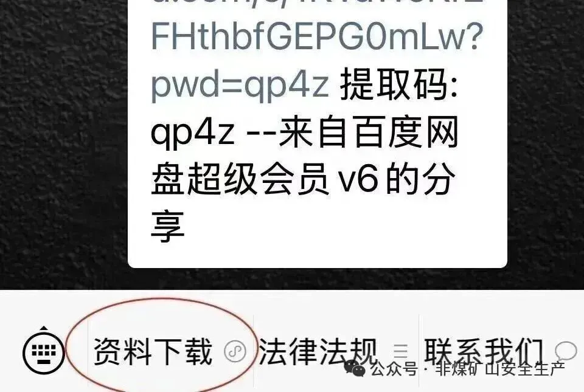Switch to keyboard input via keyboard icon

point(44,351)
